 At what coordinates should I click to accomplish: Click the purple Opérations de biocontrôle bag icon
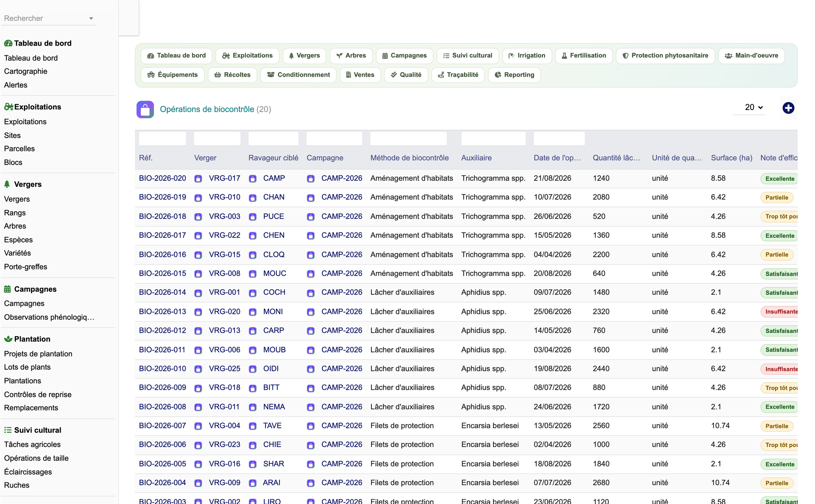145,110
